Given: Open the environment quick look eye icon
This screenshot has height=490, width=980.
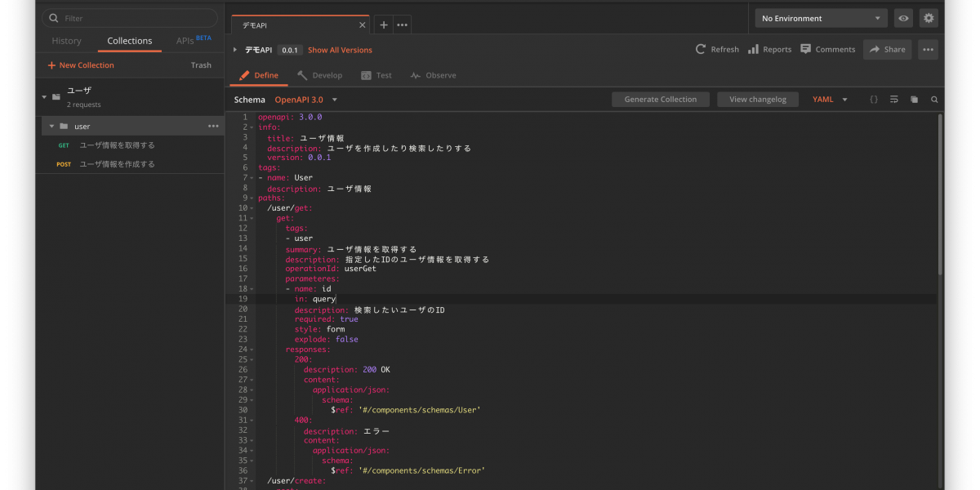Looking at the screenshot, I should click(x=903, y=18).
